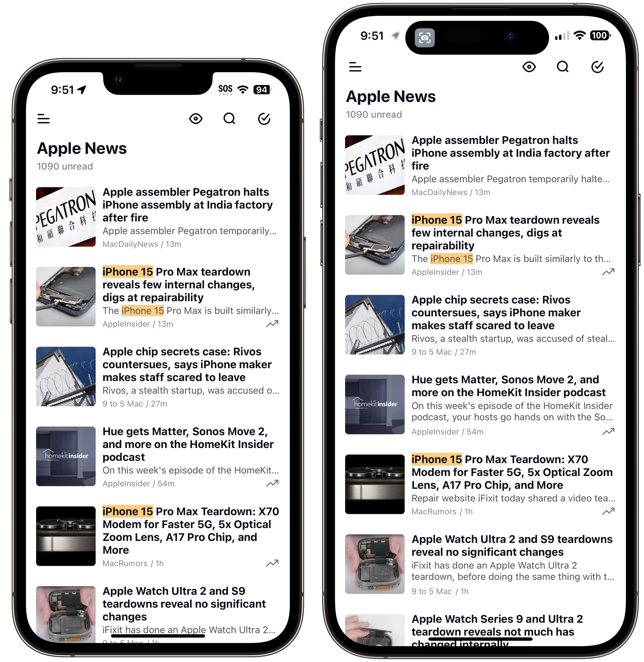Open search on right phone screen
This screenshot has width=644, height=662.
coord(563,66)
